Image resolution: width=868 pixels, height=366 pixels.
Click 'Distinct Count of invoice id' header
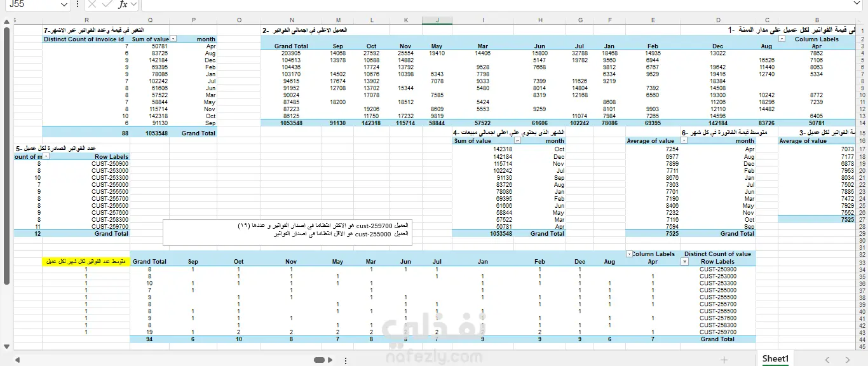coord(84,39)
